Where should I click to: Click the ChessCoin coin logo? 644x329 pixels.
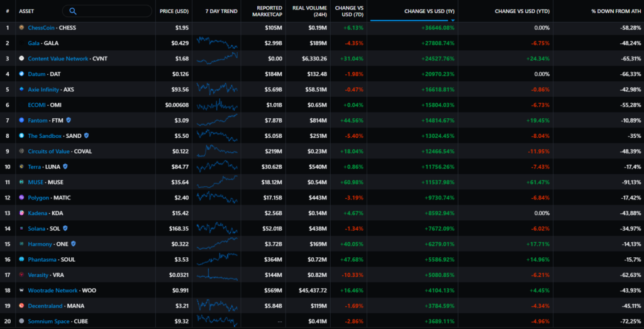click(x=21, y=28)
